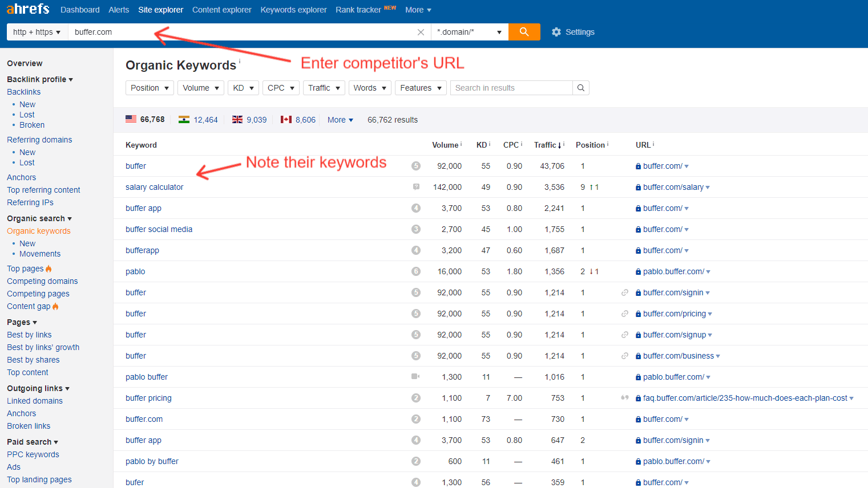This screenshot has width=868, height=488.
Task: Click the Ahrefs logo
Action: tap(28, 9)
